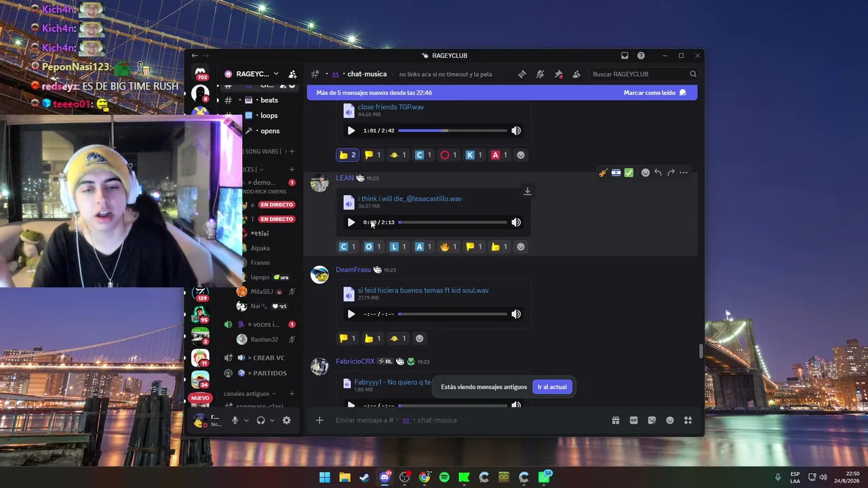Toggle channel notification mute bell
The height and width of the screenshot is (488, 868).
(x=540, y=75)
